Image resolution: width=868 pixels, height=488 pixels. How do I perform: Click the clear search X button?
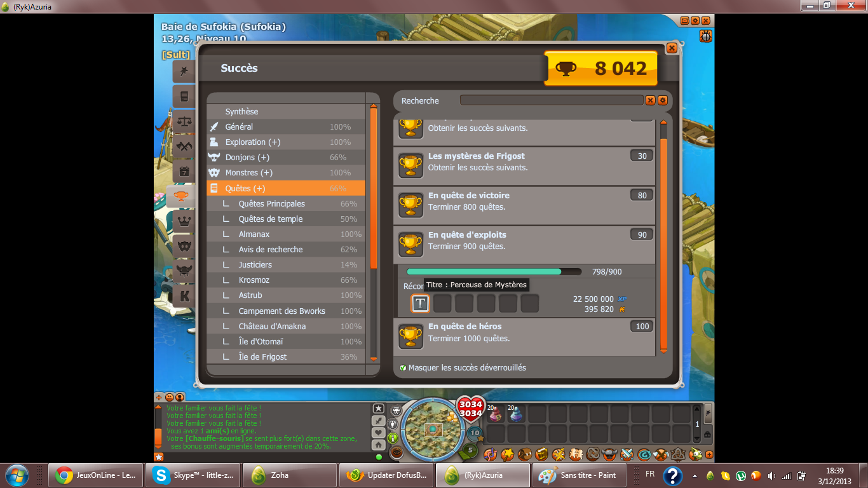pyautogui.click(x=650, y=100)
